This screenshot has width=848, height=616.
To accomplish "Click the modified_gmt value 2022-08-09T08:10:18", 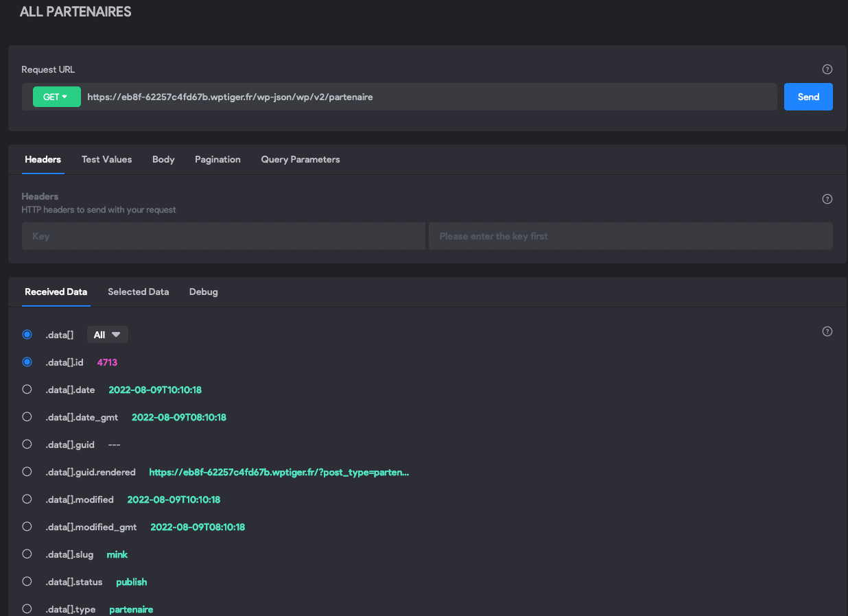I will (x=198, y=527).
